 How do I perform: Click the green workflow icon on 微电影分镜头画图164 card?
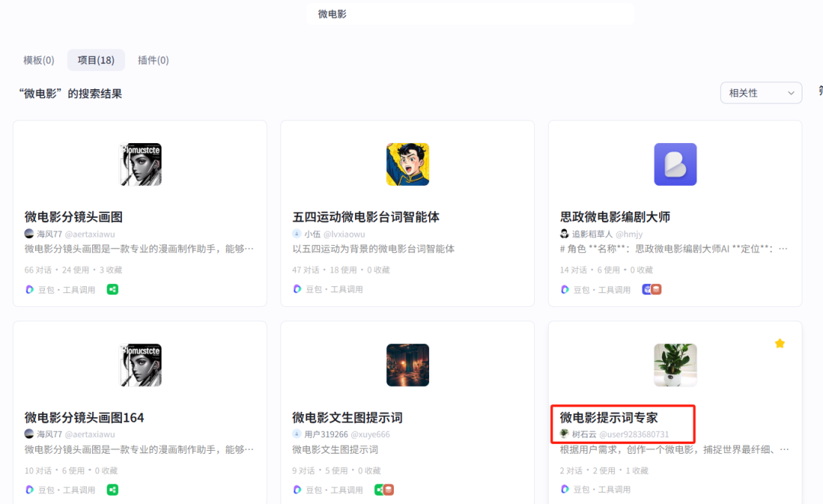click(112, 490)
